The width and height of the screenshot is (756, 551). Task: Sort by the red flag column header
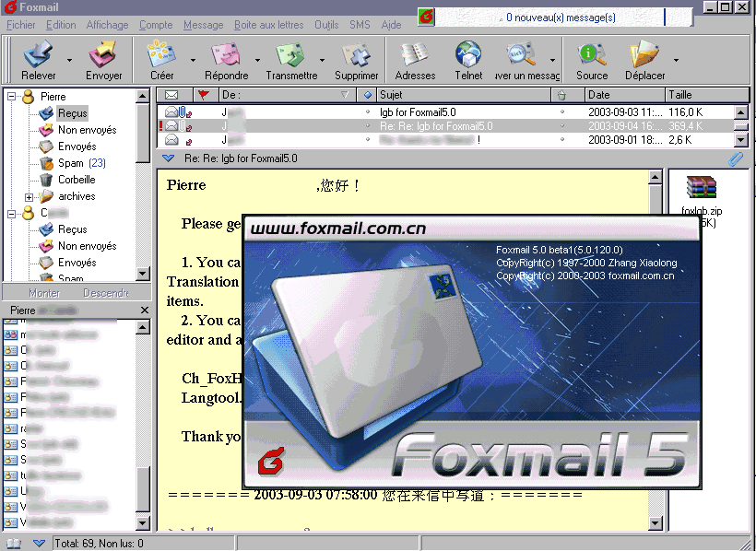pyautogui.click(x=204, y=95)
